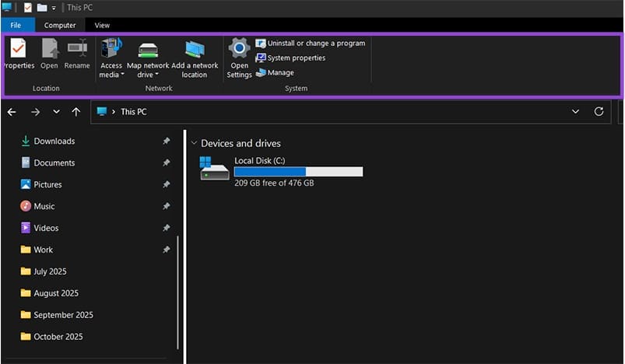Open the address bar history dropdown
This screenshot has width=625, height=364.
(575, 111)
